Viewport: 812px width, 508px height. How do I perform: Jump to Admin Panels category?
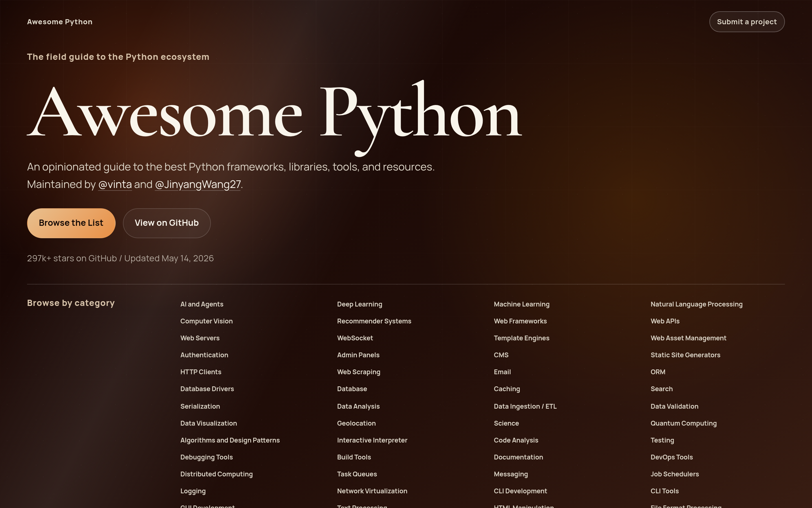[x=358, y=355]
